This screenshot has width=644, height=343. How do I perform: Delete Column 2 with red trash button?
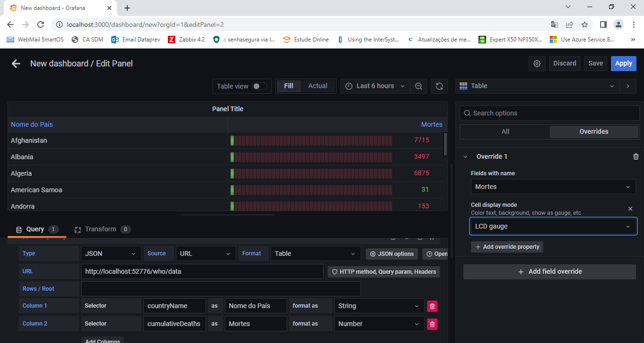tap(432, 324)
